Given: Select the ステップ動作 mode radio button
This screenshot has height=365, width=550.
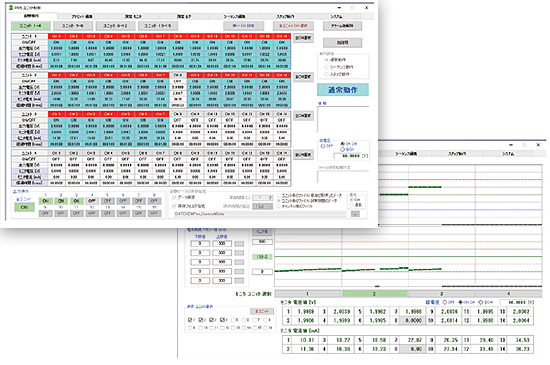Looking at the screenshot, I should tap(327, 74).
